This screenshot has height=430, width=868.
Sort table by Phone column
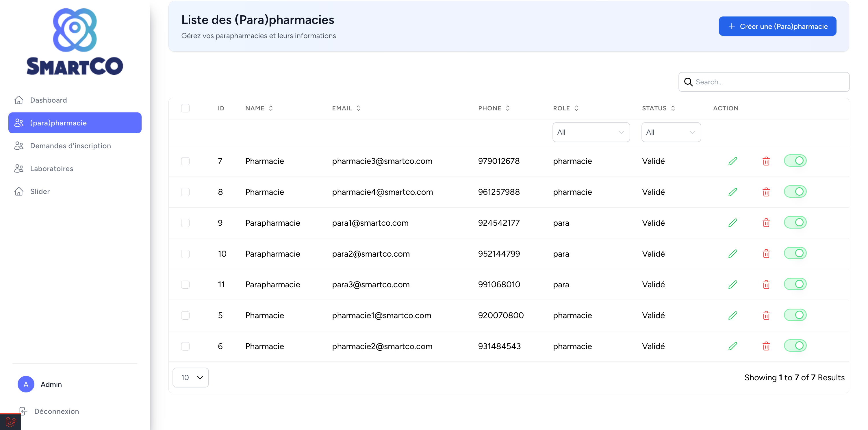point(494,108)
